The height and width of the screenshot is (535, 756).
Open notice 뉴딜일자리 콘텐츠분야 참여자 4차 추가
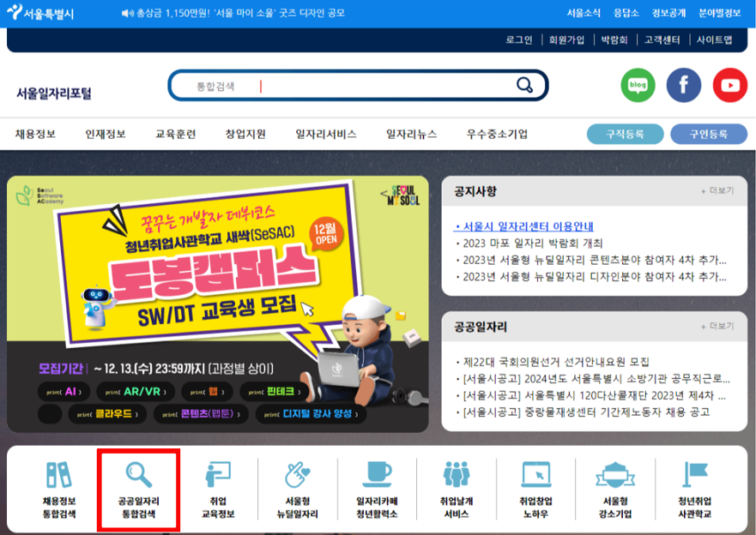[591, 260]
